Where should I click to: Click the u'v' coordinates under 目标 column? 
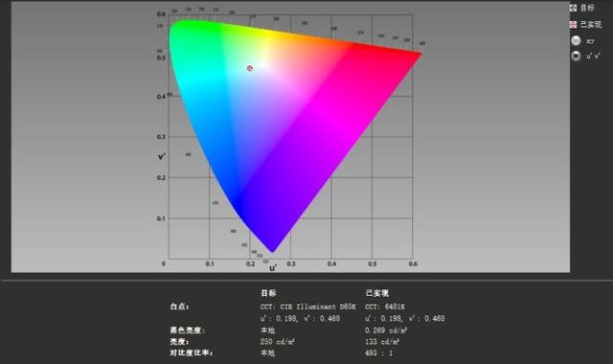click(300, 318)
